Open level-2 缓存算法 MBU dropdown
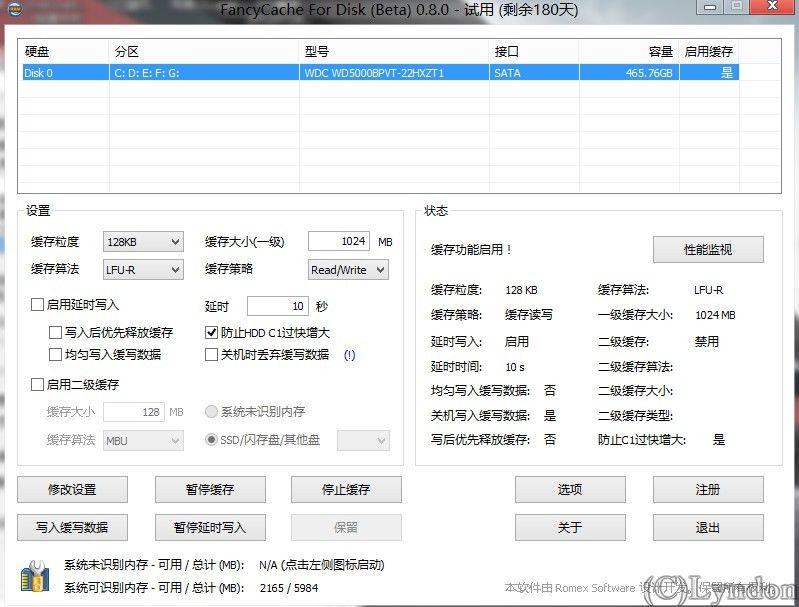Image resolution: width=799 pixels, height=607 pixels. pyautogui.click(x=143, y=441)
